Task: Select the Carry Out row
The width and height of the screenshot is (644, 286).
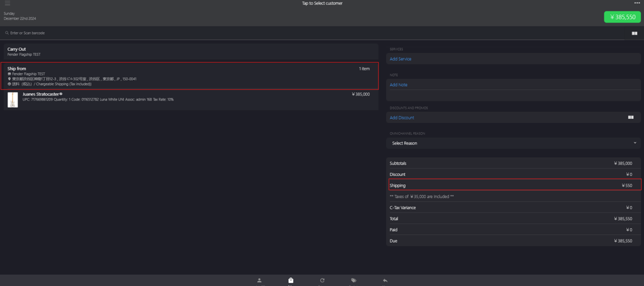Action: [x=191, y=52]
